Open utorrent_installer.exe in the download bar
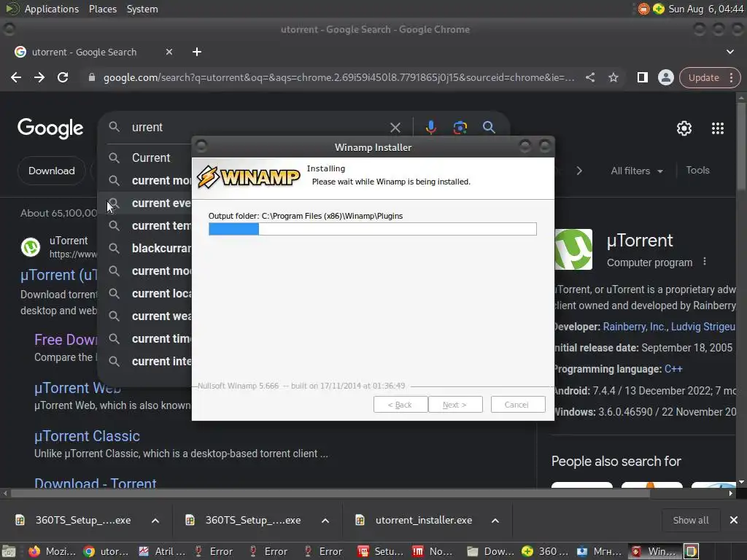The image size is (747, 560). pos(424,521)
